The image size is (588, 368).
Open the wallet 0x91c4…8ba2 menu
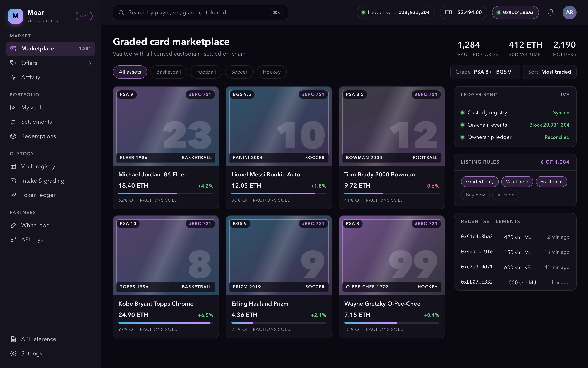click(515, 12)
